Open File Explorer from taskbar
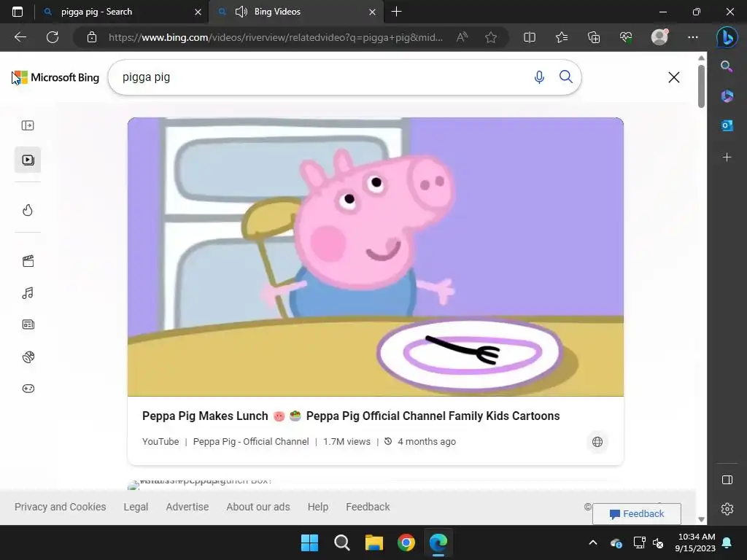747x560 pixels. (x=374, y=542)
